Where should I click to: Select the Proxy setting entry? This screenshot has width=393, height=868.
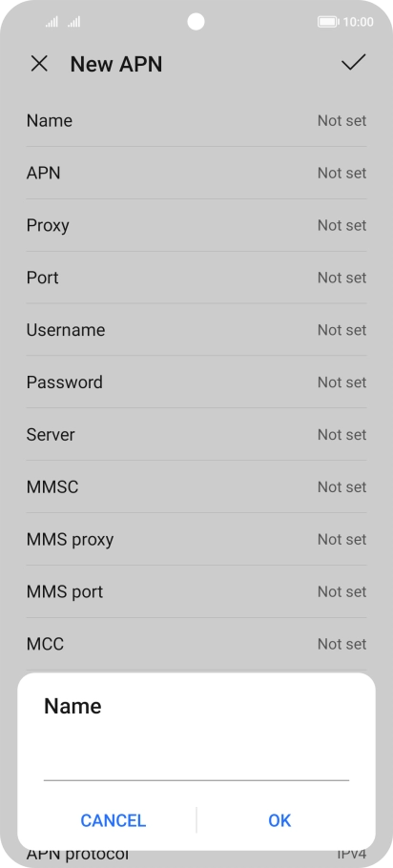pos(196,225)
